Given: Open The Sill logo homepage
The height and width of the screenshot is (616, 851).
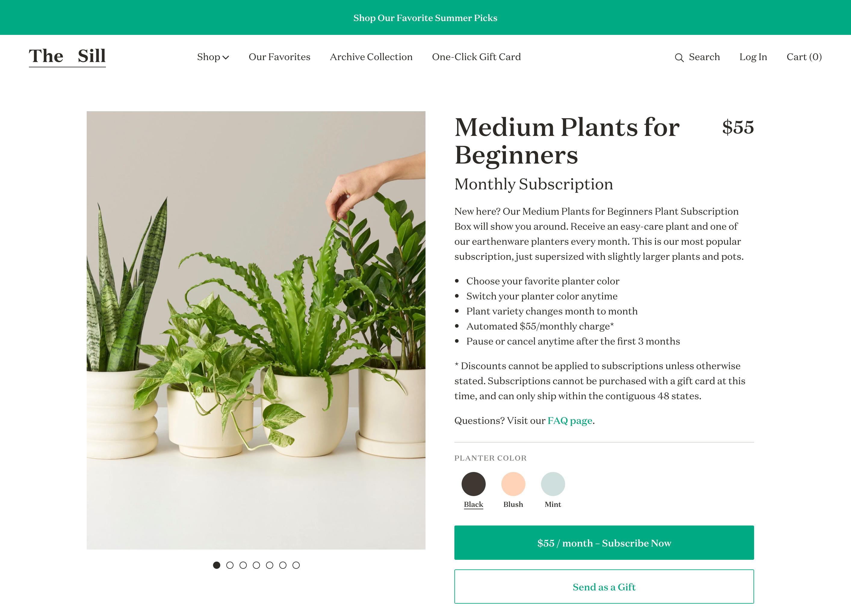Looking at the screenshot, I should 67,57.
